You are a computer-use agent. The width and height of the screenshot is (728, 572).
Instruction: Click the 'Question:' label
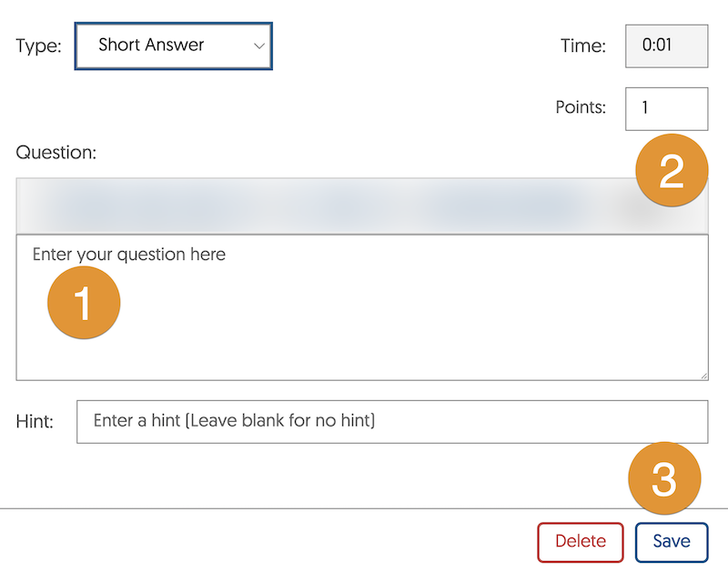(56, 153)
